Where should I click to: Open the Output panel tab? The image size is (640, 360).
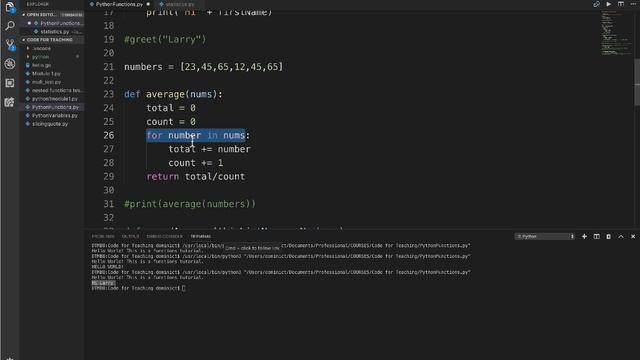(x=130, y=236)
